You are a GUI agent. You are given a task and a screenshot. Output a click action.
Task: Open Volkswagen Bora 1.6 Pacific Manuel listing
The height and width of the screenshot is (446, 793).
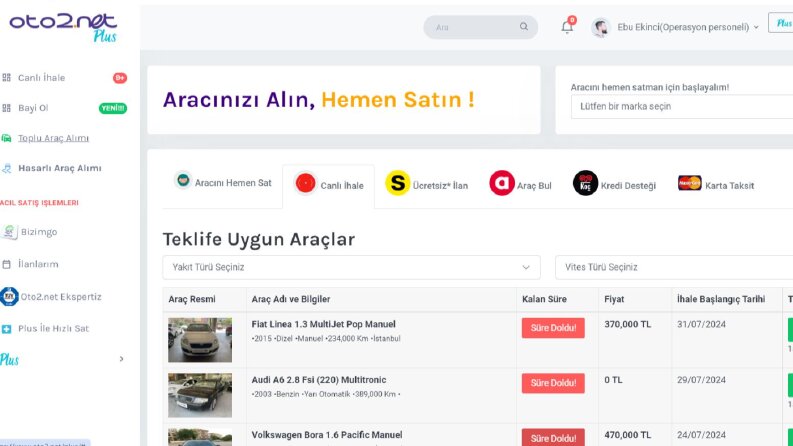click(x=327, y=435)
